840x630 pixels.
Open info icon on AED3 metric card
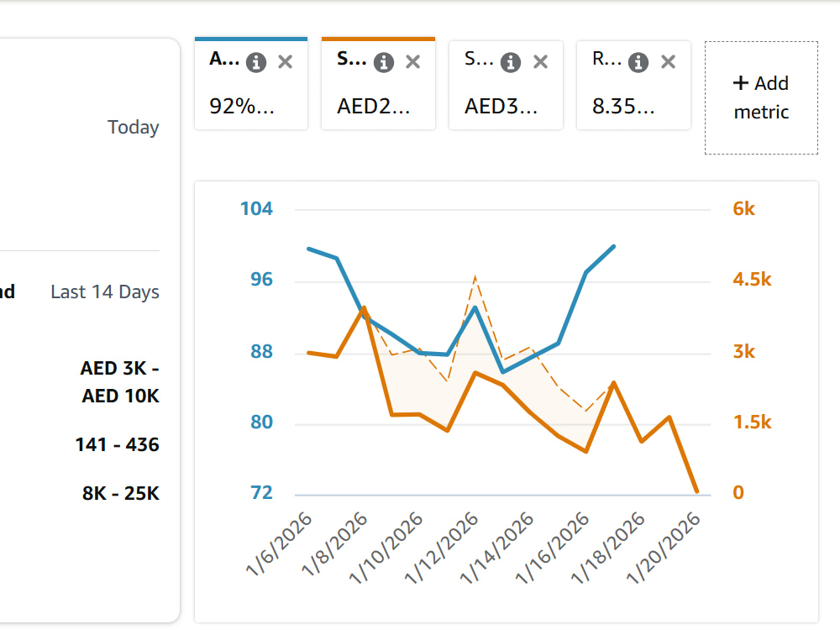tap(511, 63)
